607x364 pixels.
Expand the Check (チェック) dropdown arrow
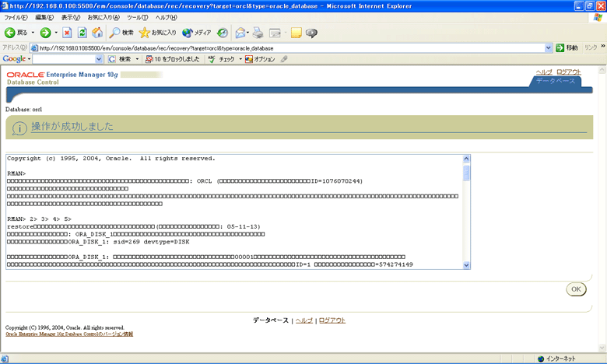(x=240, y=59)
